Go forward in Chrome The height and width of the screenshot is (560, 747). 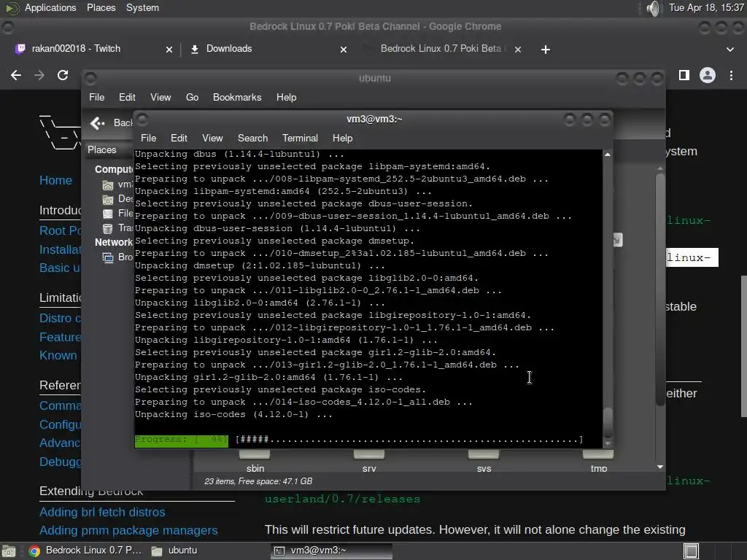(x=39, y=75)
